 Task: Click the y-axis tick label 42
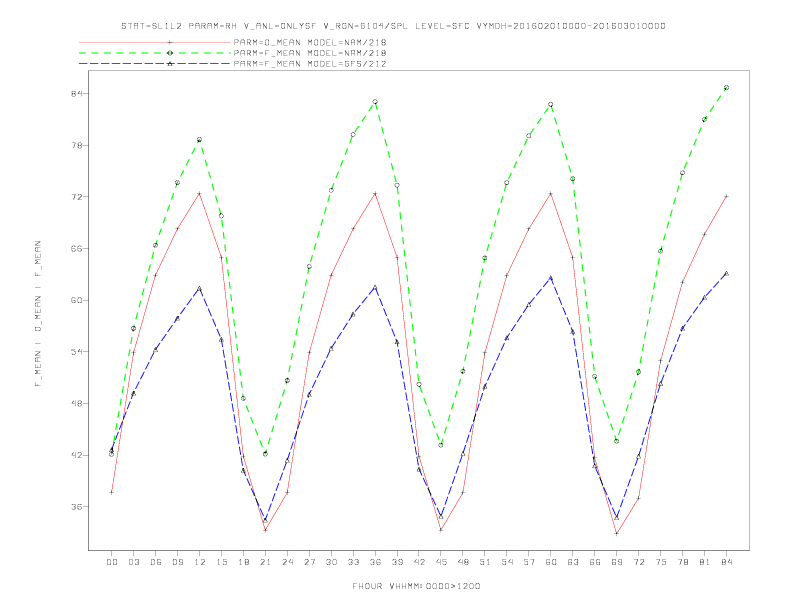(x=78, y=455)
